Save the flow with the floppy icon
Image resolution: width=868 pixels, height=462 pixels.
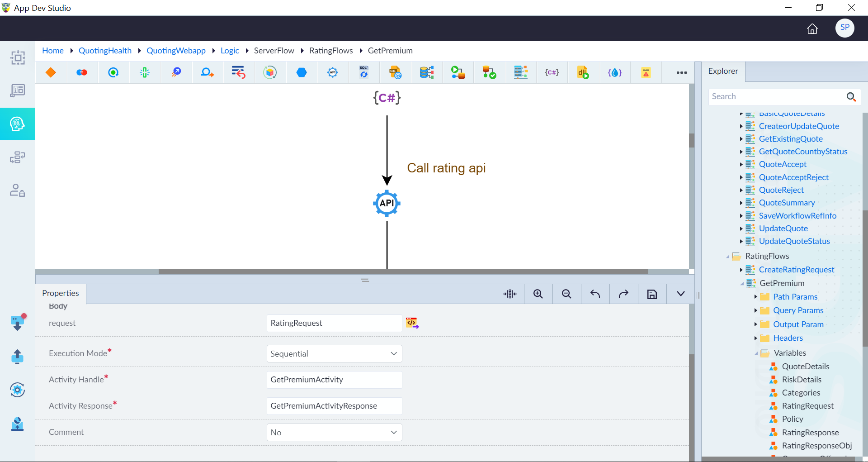(x=652, y=294)
